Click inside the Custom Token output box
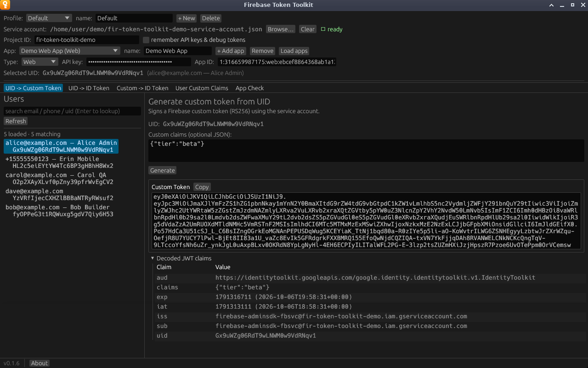The image size is (588, 368). pos(366,221)
